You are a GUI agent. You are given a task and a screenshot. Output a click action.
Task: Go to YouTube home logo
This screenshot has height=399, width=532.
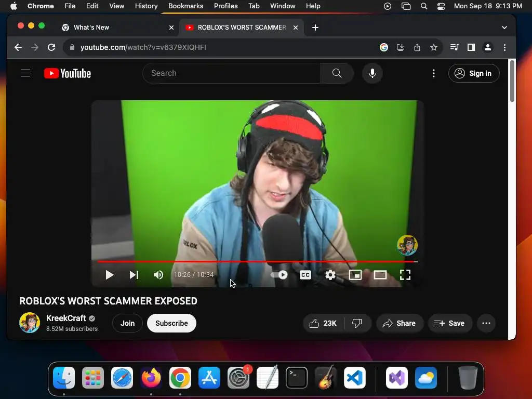(x=68, y=73)
